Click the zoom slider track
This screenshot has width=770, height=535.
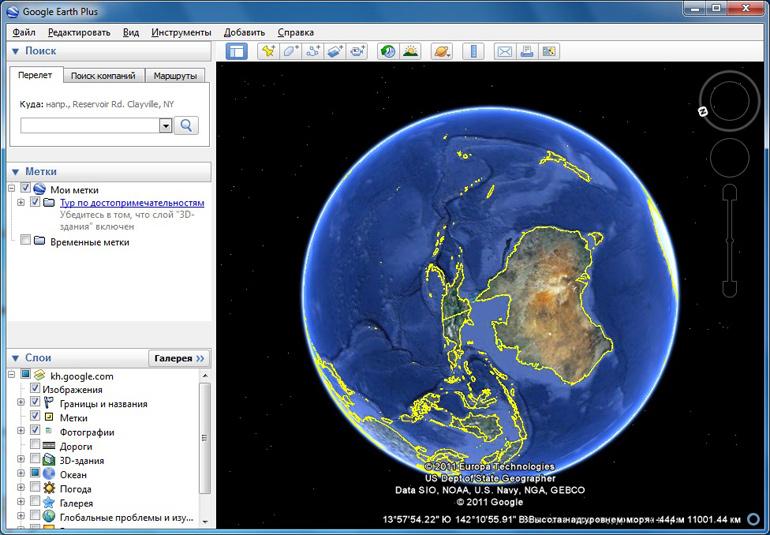tap(730, 241)
